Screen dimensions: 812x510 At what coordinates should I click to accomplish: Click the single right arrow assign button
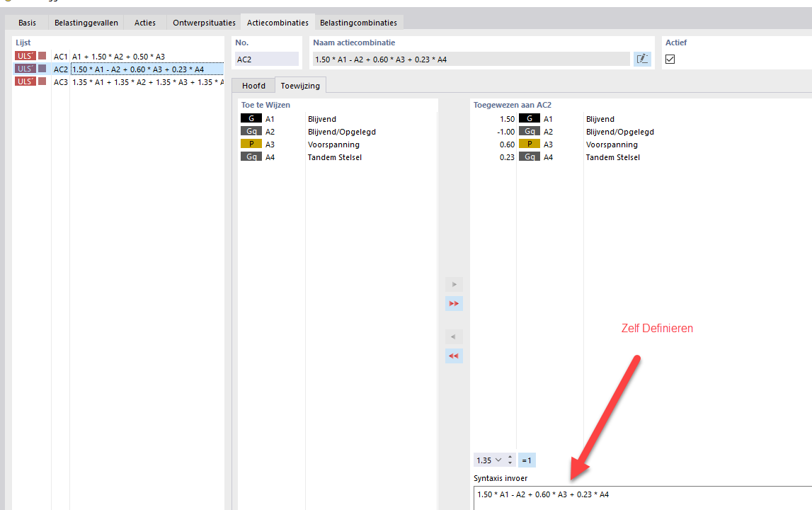point(454,284)
